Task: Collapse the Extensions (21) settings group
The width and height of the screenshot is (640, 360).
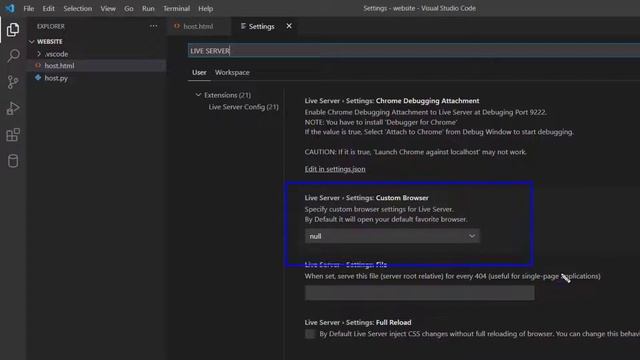Action: pos(198,95)
